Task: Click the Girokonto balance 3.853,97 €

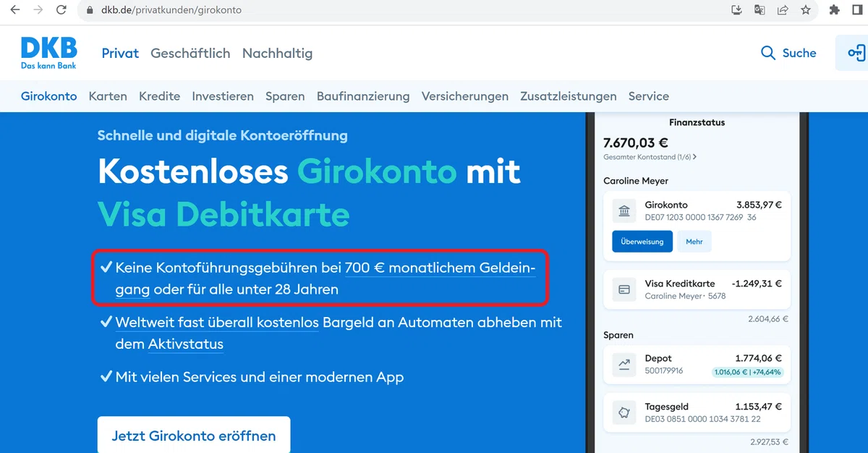Action: tap(759, 205)
